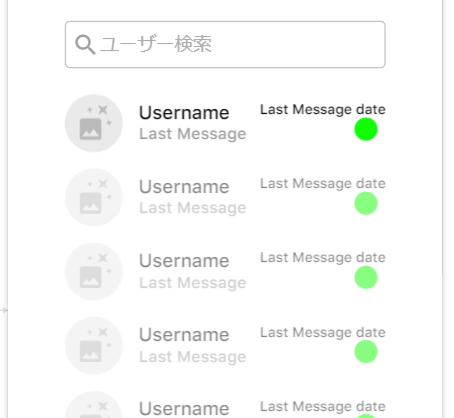Select the second Username entry
This screenshot has height=418, width=454.
pos(184,187)
